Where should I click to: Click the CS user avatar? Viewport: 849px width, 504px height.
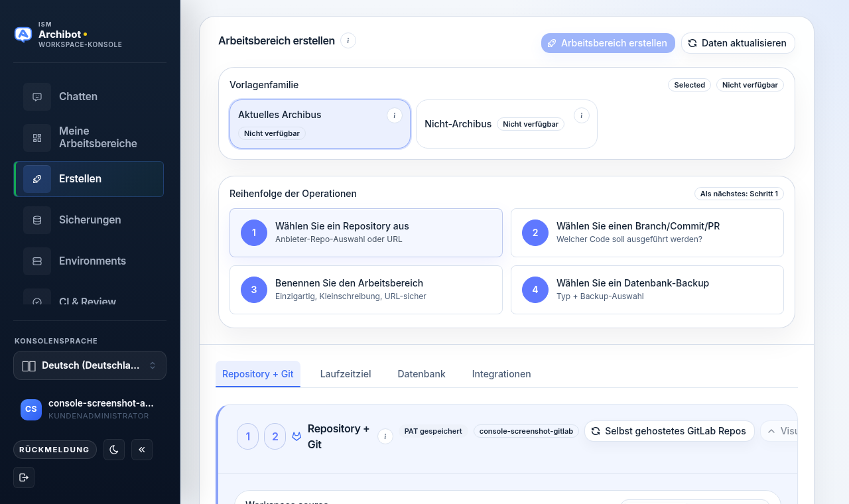(31, 409)
